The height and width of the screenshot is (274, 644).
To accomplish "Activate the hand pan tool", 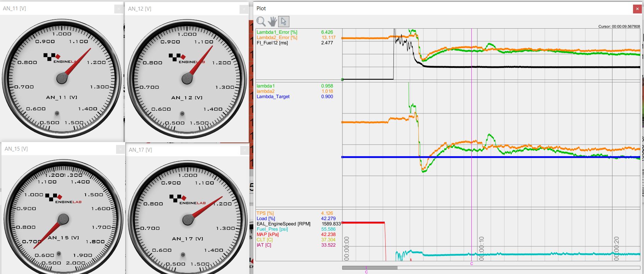I will [272, 22].
